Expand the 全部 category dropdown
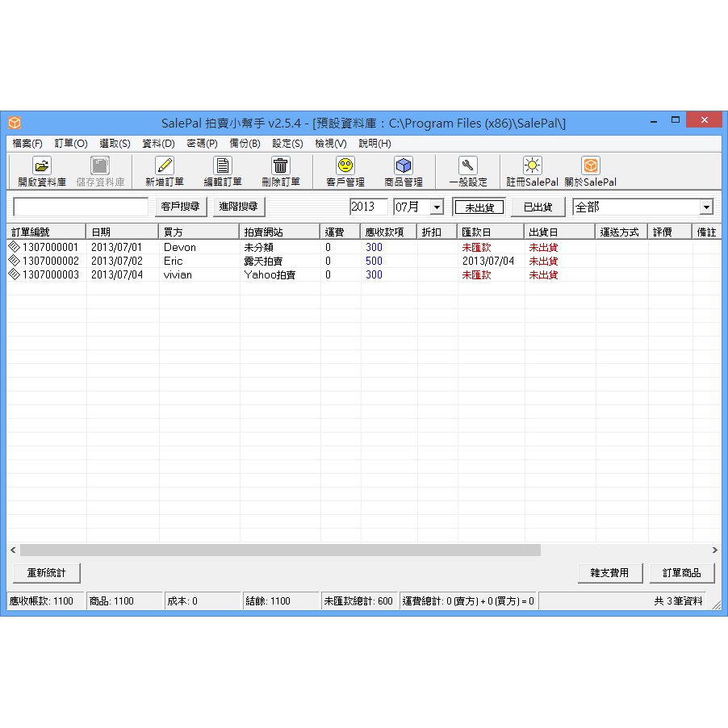Image resolution: width=728 pixels, height=728 pixels. tap(706, 207)
